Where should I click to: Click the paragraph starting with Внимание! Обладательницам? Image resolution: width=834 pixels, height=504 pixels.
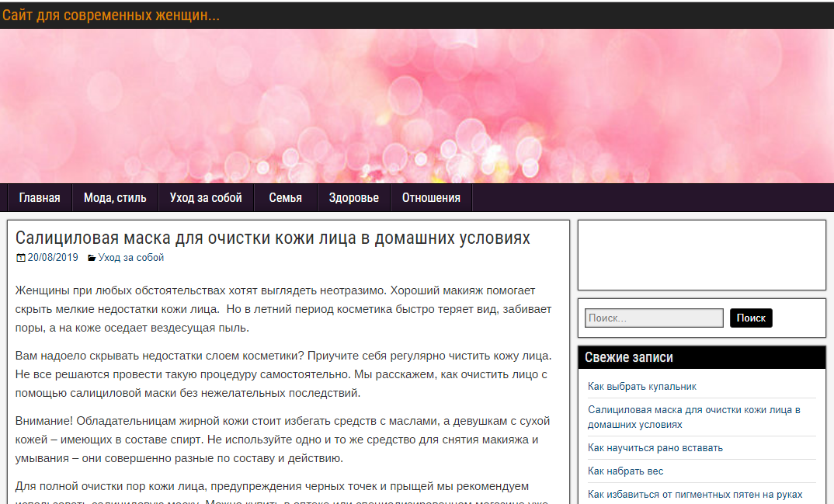pyautogui.click(x=283, y=440)
